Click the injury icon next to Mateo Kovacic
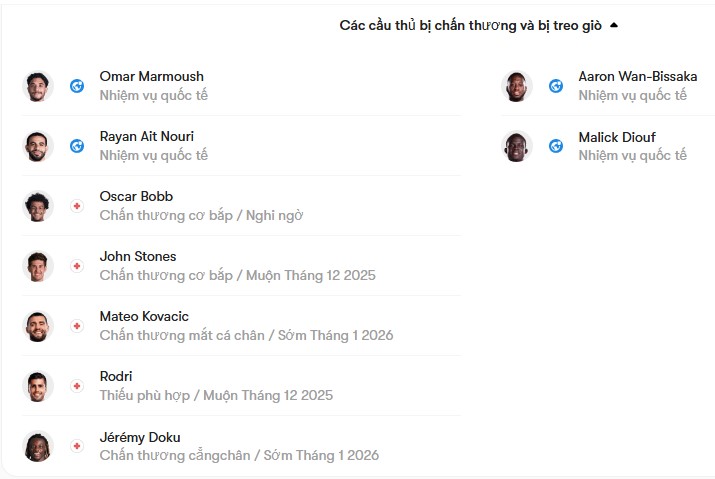 (77, 326)
